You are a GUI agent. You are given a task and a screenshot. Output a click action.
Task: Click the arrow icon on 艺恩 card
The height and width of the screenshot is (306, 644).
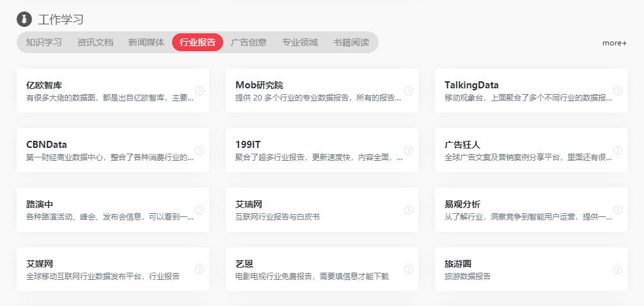pyautogui.click(x=409, y=270)
